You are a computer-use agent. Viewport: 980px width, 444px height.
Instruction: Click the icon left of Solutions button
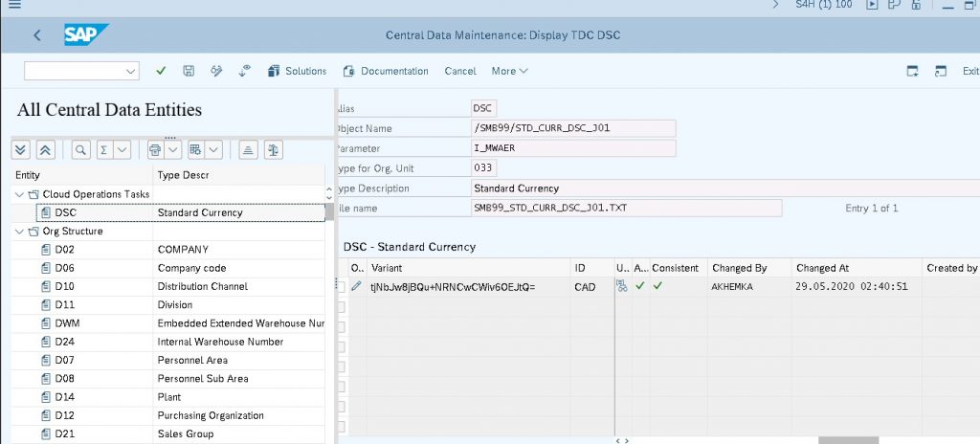tap(273, 71)
